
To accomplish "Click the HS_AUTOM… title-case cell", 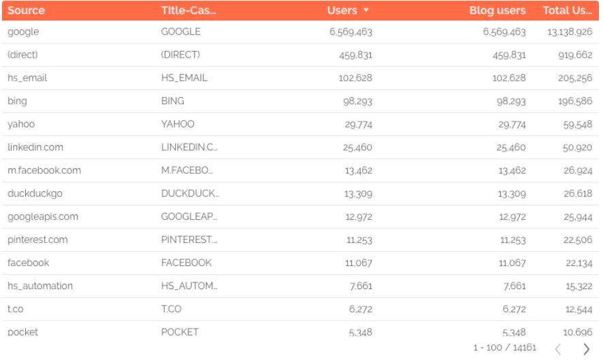I will [x=189, y=286].
